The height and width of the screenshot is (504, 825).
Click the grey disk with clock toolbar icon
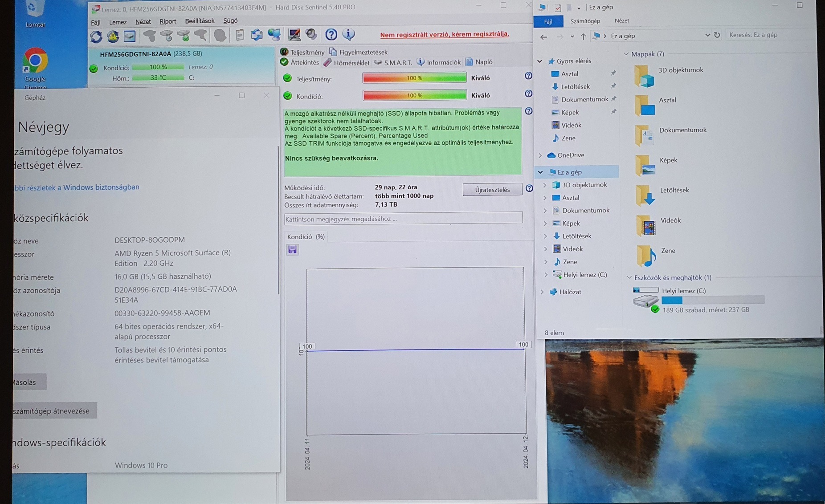click(166, 35)
